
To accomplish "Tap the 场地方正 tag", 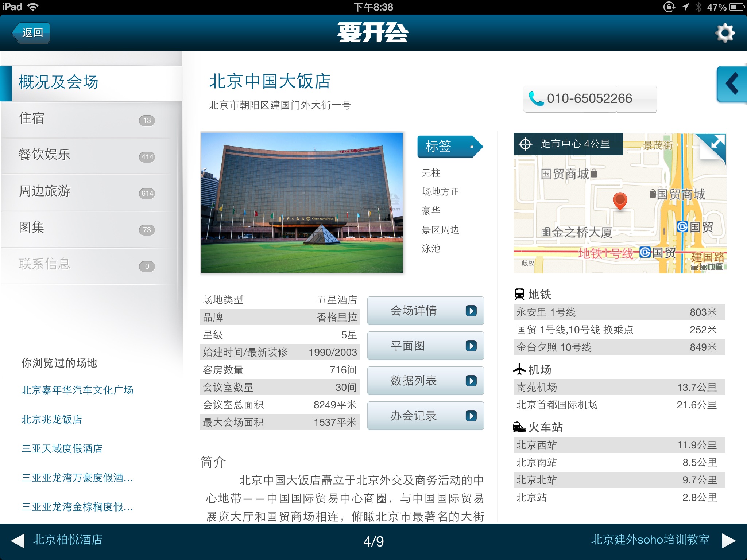I will [x=440, y=192].
